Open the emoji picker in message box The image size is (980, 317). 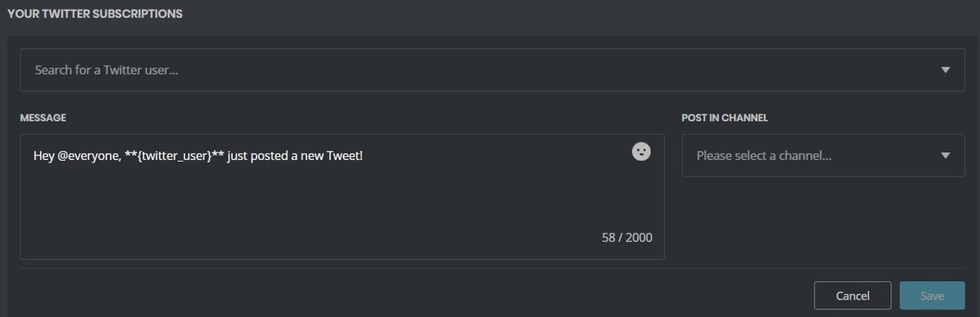coord(641,152)
